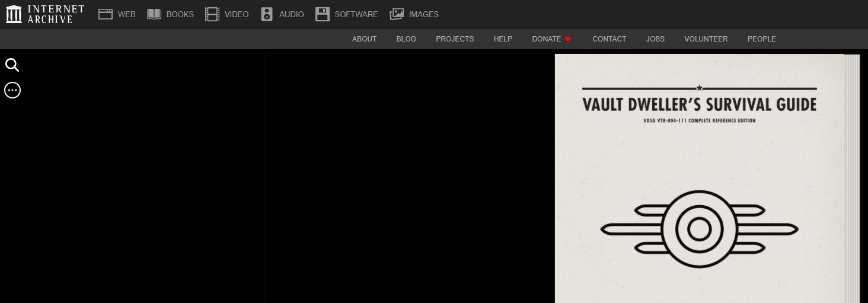Click the Vault-Tec emblem on the cover
The width and height of the screenshot is (868, 303).
700,229
